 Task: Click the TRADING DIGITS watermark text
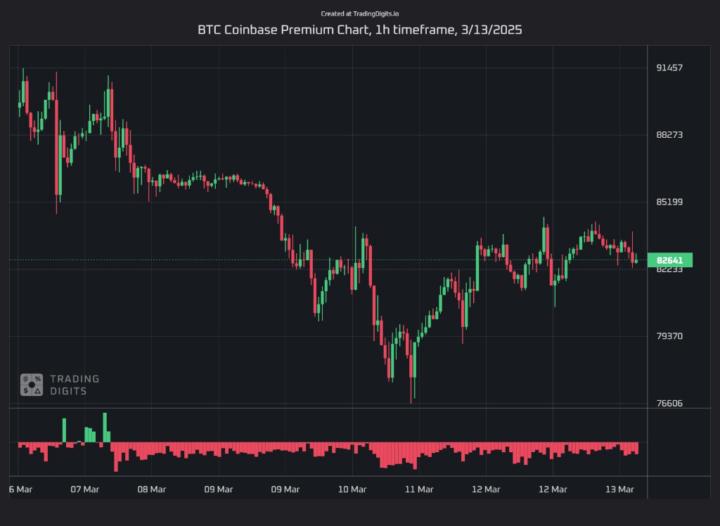click(74, 385)
